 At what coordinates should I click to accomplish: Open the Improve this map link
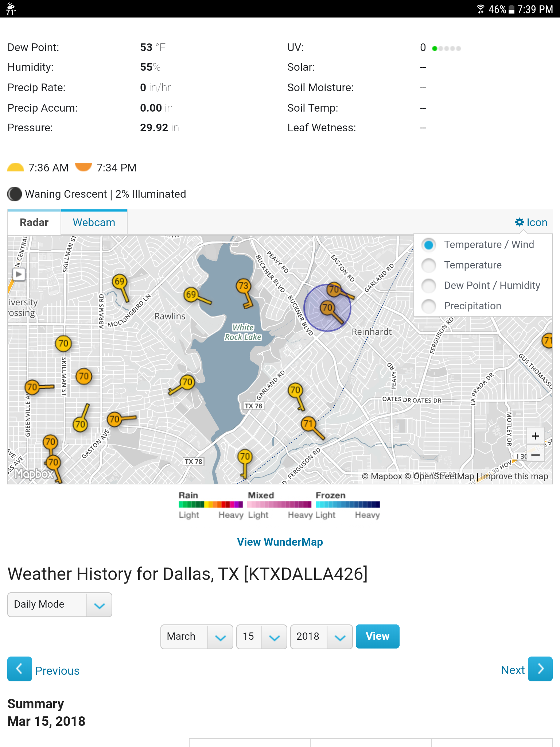pyautogui.click(x=514, y=476)
